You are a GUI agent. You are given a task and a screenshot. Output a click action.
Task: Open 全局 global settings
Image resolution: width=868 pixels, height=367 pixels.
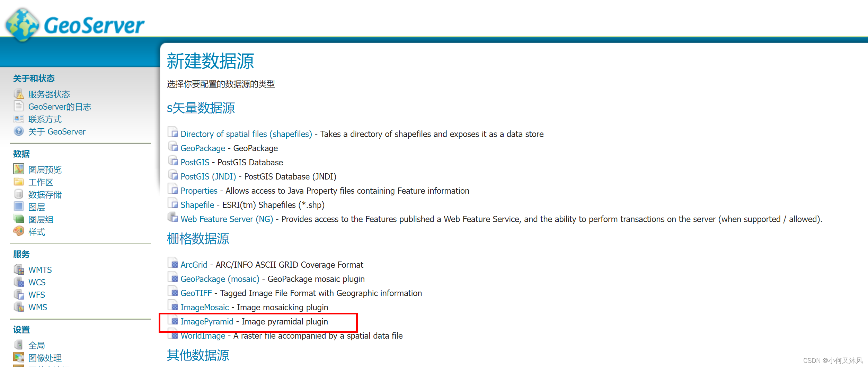36,346
